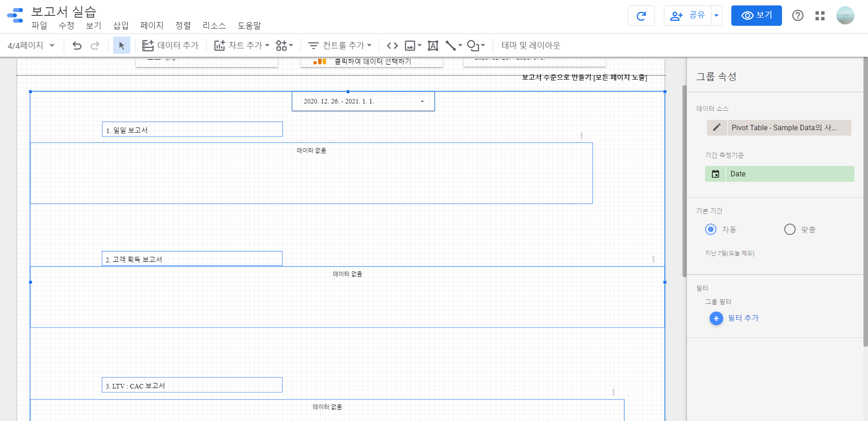Open the 도움말 menu

coord(249,26)
